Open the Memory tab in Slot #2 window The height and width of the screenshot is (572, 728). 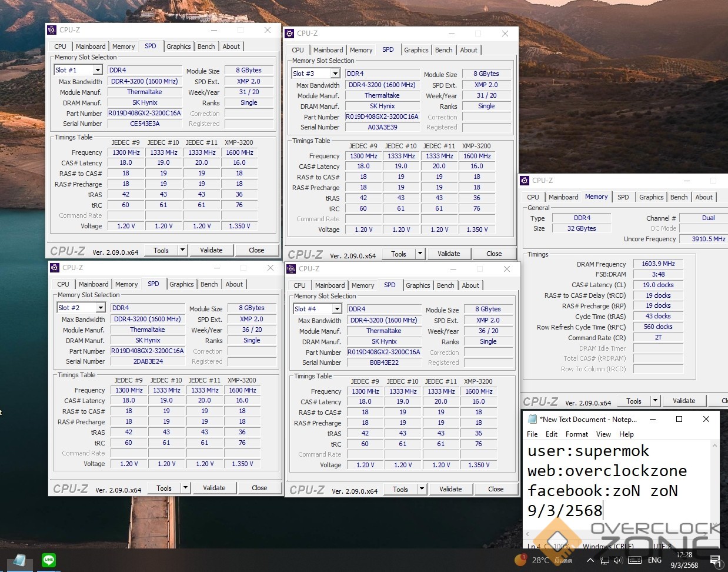tap(126, 284)
